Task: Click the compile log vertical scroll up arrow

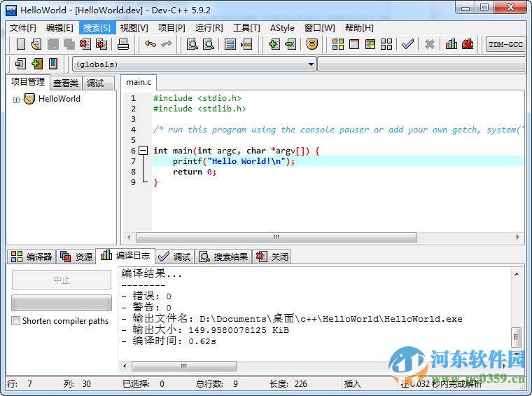Action: 517,274
